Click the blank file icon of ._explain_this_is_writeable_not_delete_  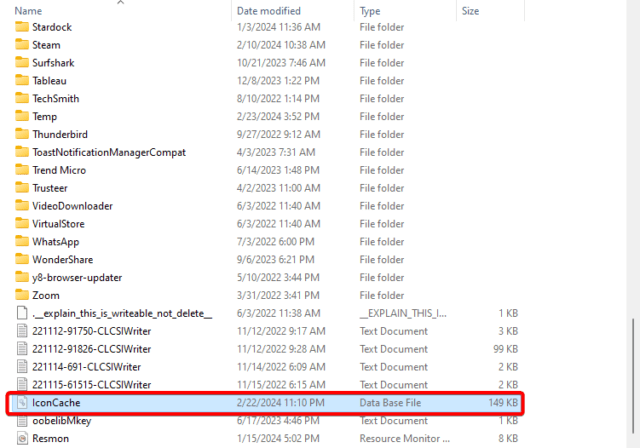(22, 313)
